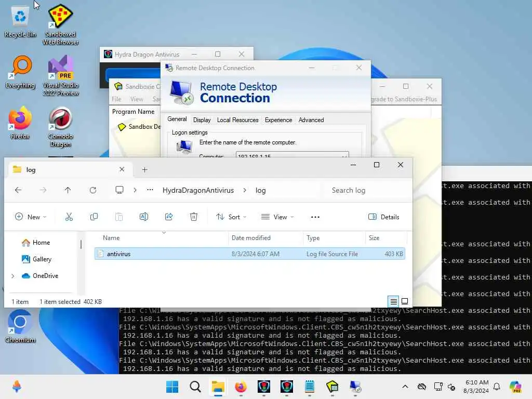
Task: Toggle the Details pane
Action: (384, 217)
